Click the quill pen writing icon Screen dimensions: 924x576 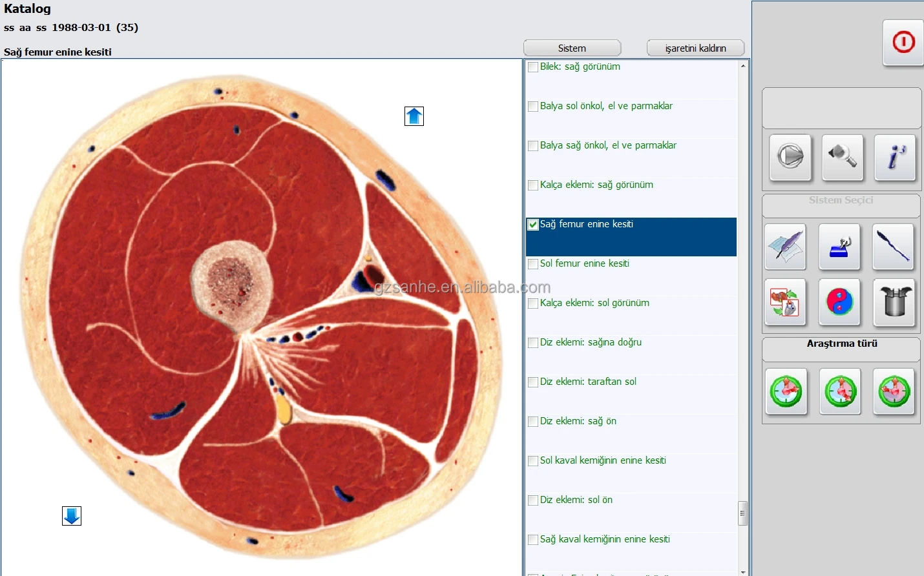click(x=786, y=247)
